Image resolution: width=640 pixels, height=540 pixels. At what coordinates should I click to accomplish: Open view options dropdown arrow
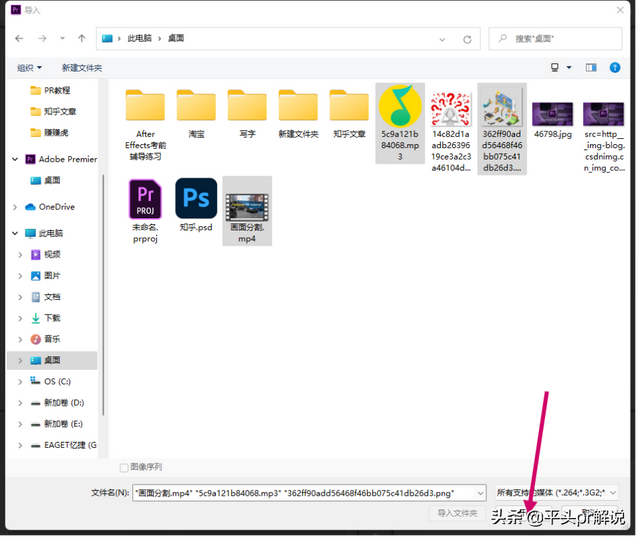[x=569, y=68]
